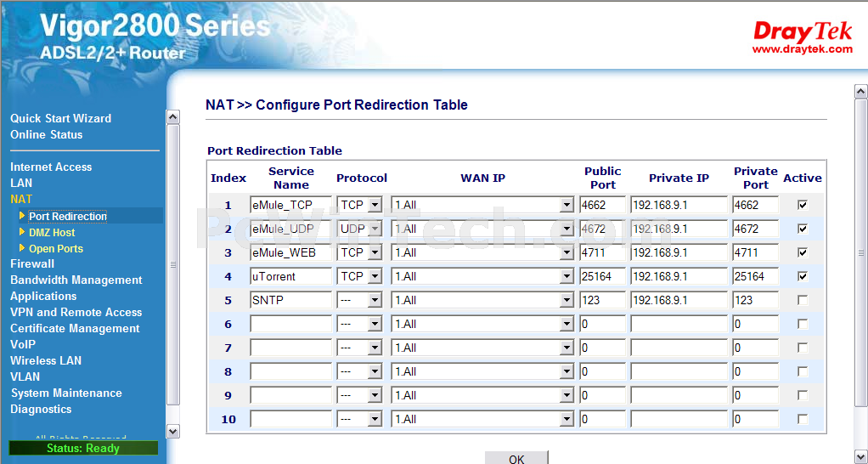Click Public Port field with 4662
This screenshot has height=464, width=868.
coord(602,205)
